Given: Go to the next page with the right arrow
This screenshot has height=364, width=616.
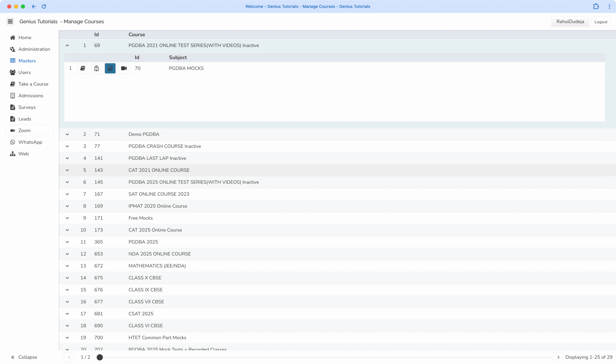Looking at the screenshot, I should (x=558, y=357).
